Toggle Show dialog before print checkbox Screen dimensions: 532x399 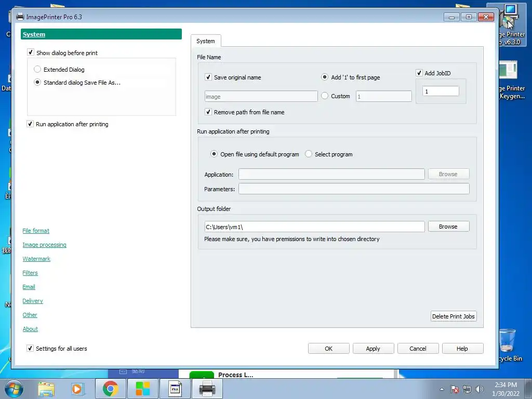31,52
